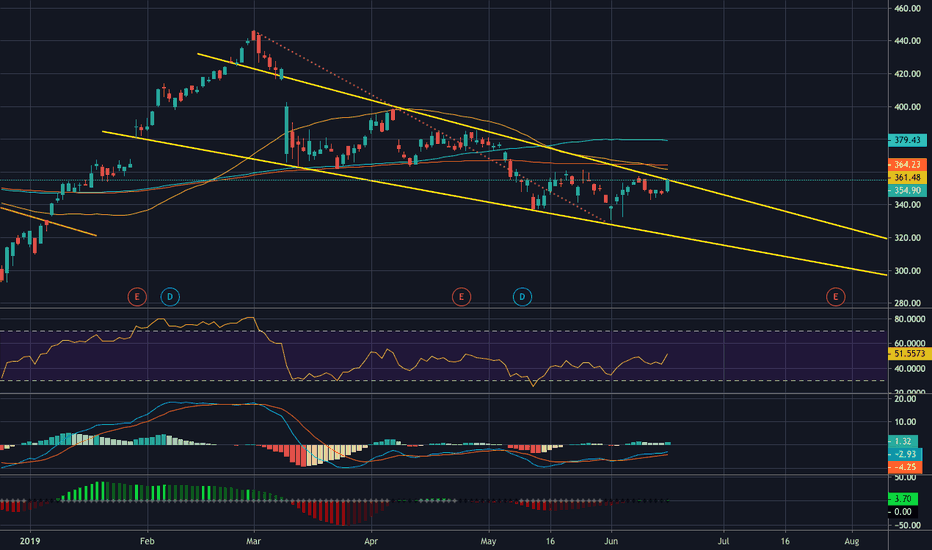Click the green 3.70 indicator value

(x=903, y=499)
